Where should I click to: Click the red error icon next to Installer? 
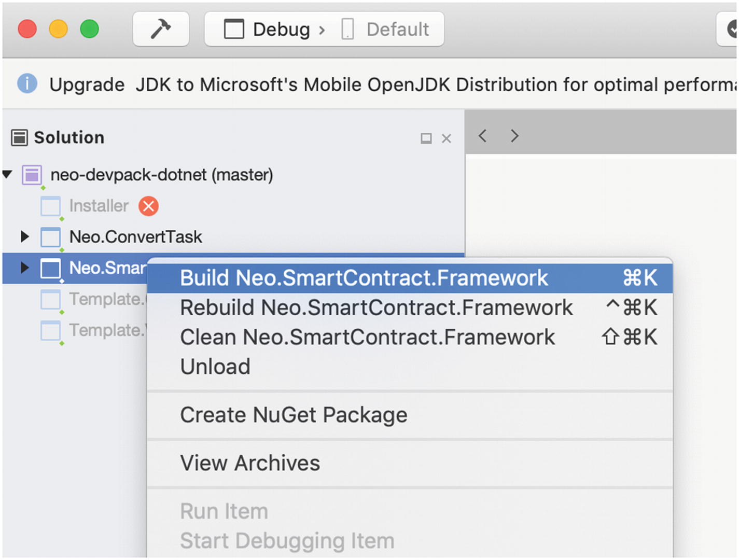tap(148, 206)
